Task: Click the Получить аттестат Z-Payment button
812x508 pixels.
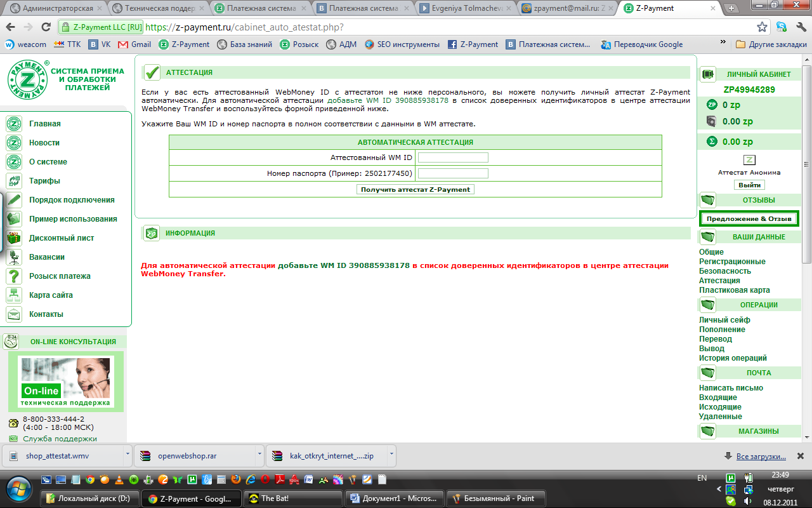Action: tap(416, 189)
